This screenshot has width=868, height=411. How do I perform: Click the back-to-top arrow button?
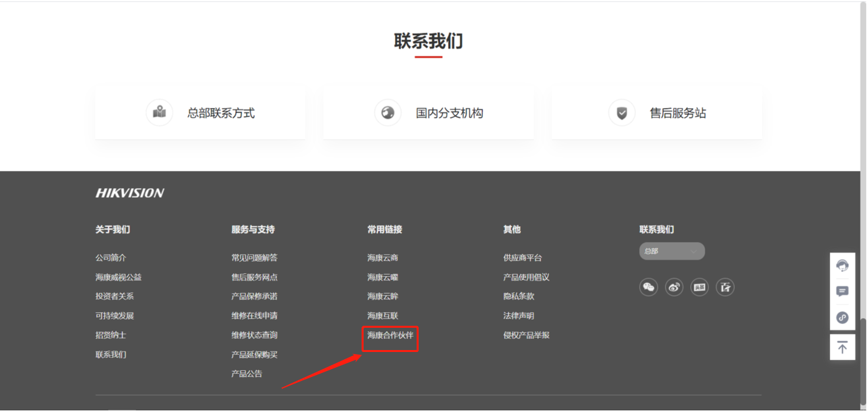click(x=842, y=347)
